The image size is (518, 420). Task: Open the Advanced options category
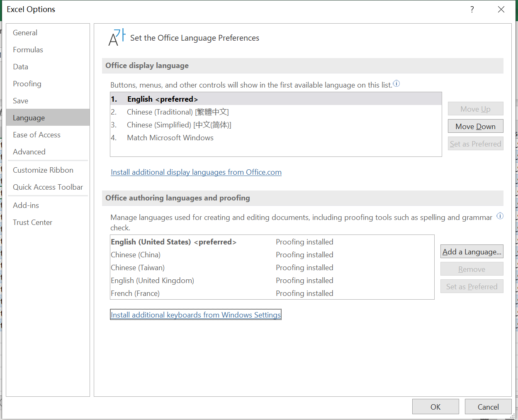pyautogui.click(x=48, y=152)
